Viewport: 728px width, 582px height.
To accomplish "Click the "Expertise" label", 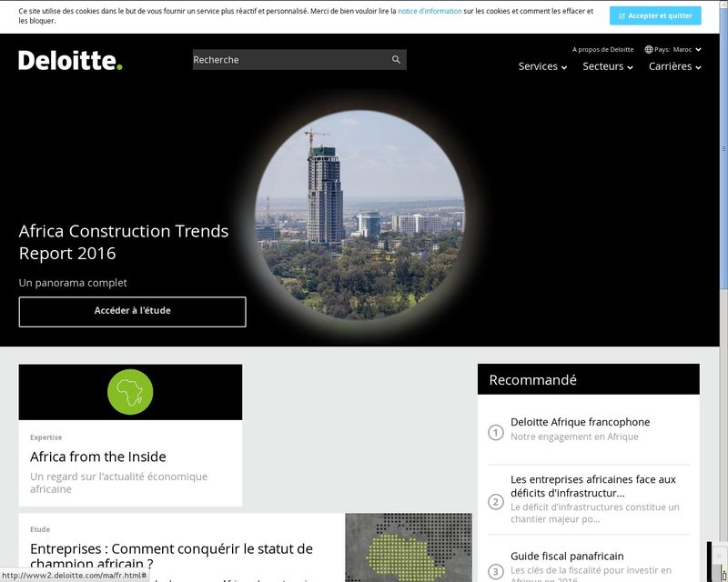I will (46, 437).
